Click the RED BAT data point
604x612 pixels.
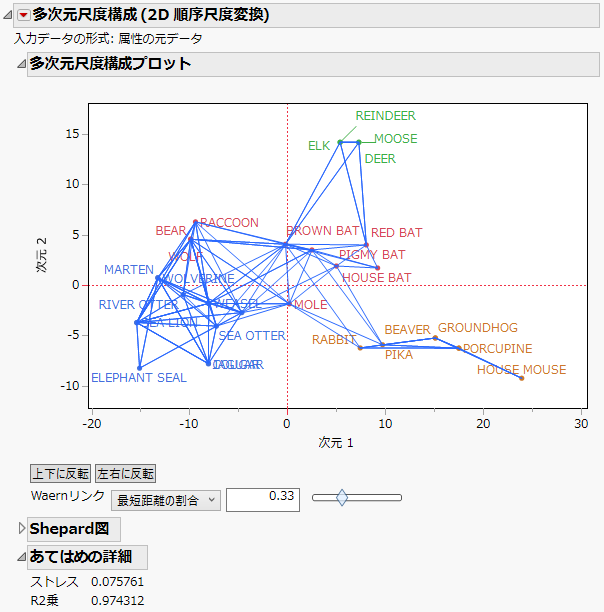coord(366,245)
